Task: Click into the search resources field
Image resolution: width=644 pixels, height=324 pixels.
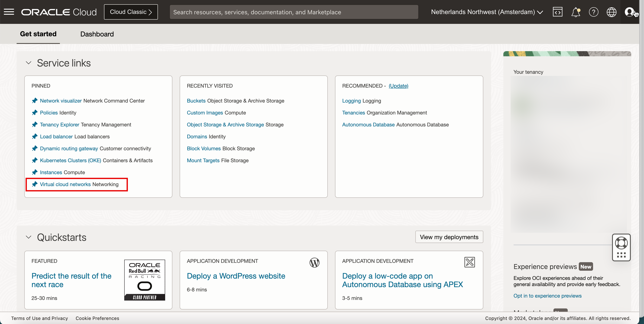Action: pyautogui.click(x=294, y=12)
